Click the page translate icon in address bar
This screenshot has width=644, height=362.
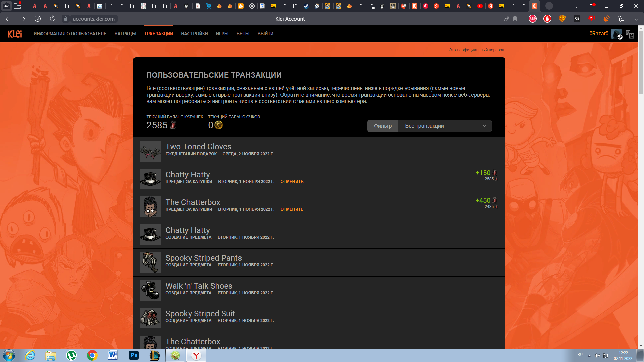coord(506,19)
